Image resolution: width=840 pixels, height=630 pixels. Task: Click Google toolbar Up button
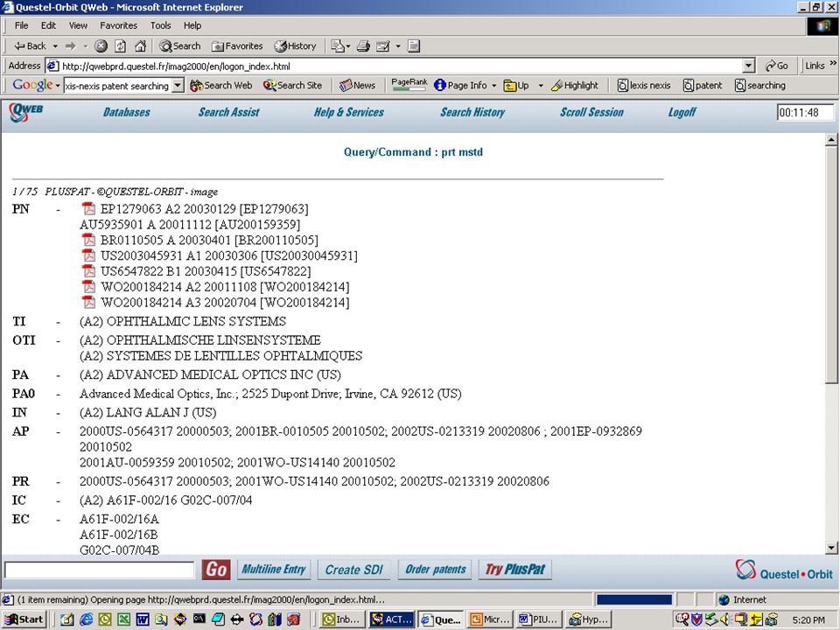pyautogui.click(x=516, y=85)
